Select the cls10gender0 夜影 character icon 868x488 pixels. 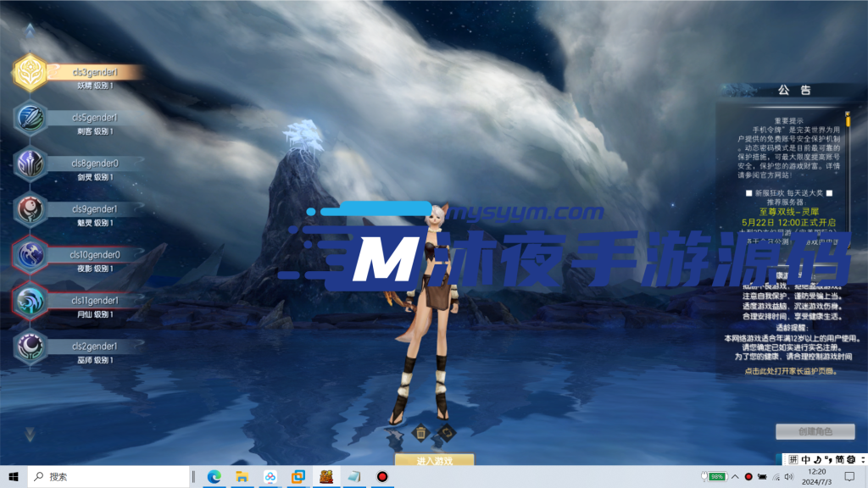coord(31,256)
